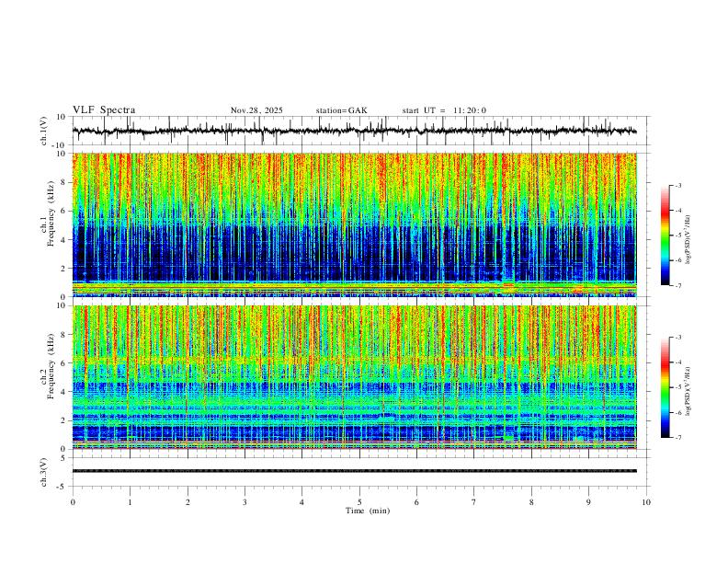Viewport: 728px width, 563px height.
Task: Click the ch.1 "Frequency (kHz)" axis label
Action: point(51,213)
